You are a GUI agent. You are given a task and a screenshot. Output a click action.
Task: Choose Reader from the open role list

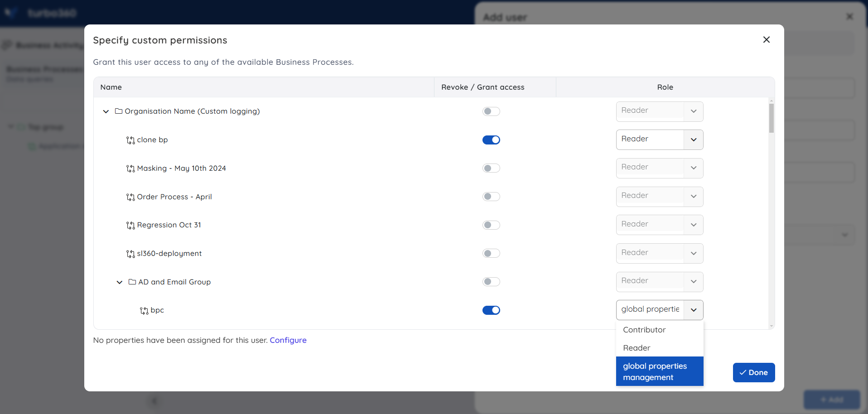(660, 348)
